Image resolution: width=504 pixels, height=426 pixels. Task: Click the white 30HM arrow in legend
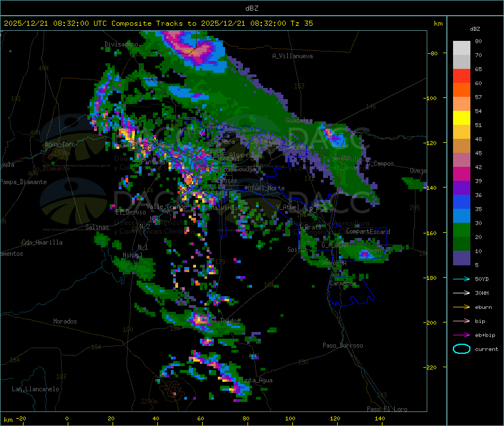coord(461,293)
